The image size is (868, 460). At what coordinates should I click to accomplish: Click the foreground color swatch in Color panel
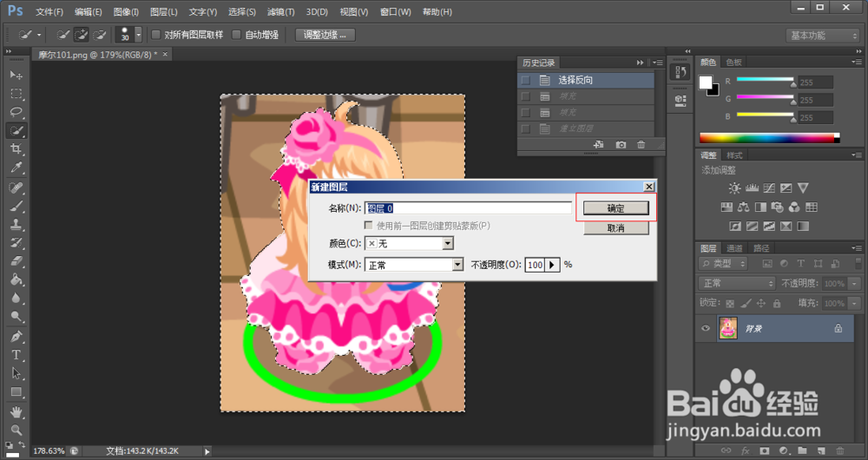(x=705, y=82)
